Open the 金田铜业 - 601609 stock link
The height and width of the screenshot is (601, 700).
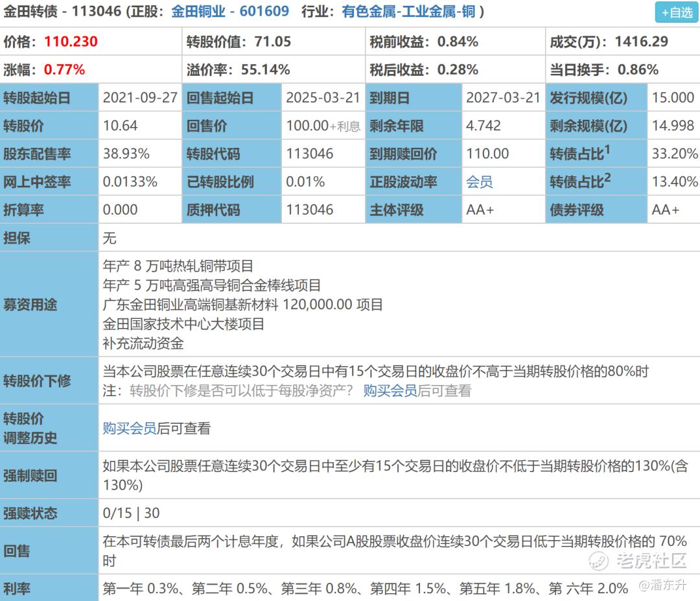(230, 11)
